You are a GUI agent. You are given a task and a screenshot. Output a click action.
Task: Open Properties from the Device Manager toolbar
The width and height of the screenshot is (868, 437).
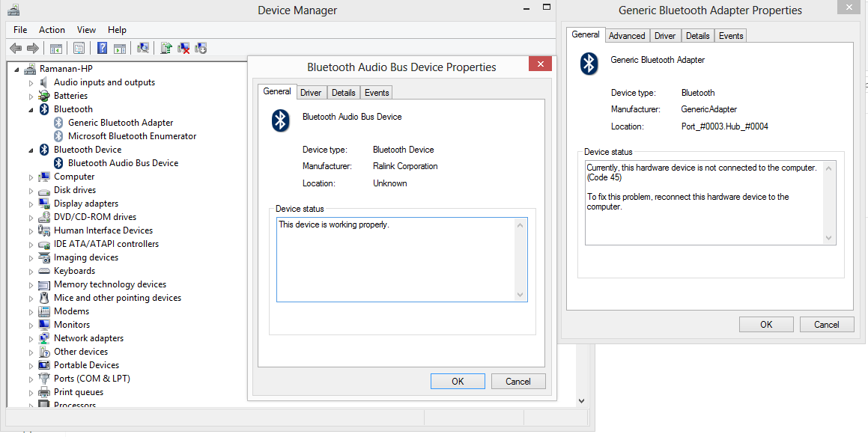click(x=79, y=48)
